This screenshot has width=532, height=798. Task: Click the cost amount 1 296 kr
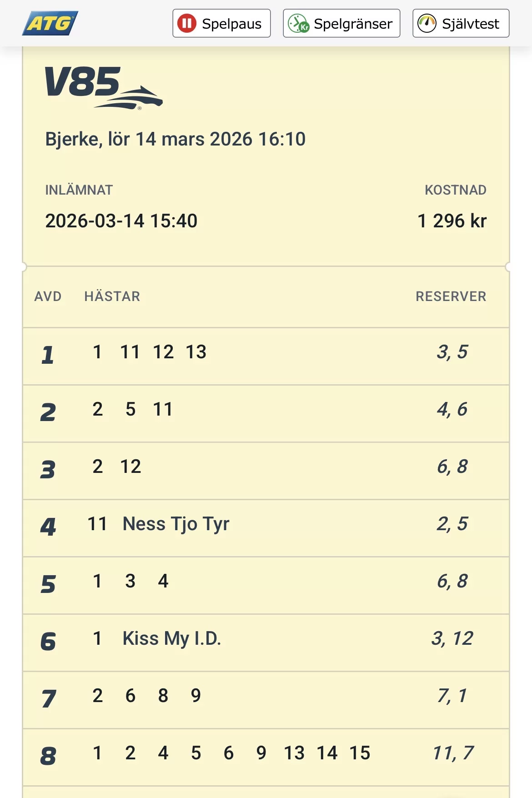[452, 221]
